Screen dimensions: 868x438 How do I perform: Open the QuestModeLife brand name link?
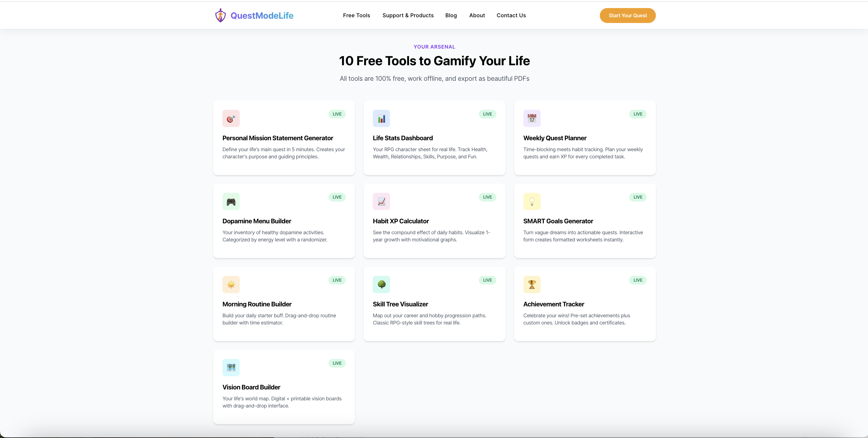[262, 16]
